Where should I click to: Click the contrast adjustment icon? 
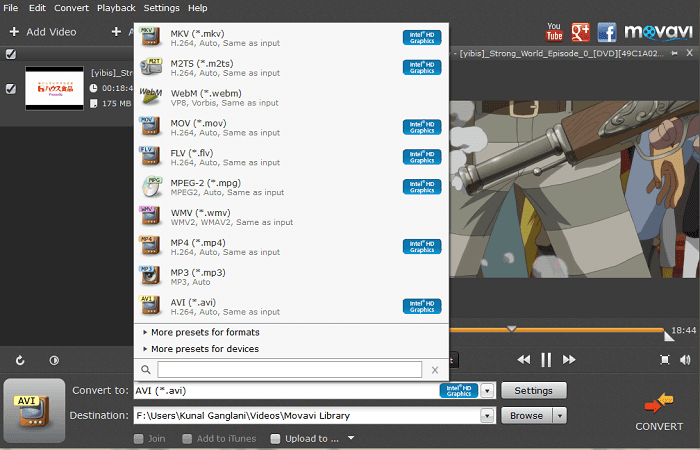(x=54, y=360)
